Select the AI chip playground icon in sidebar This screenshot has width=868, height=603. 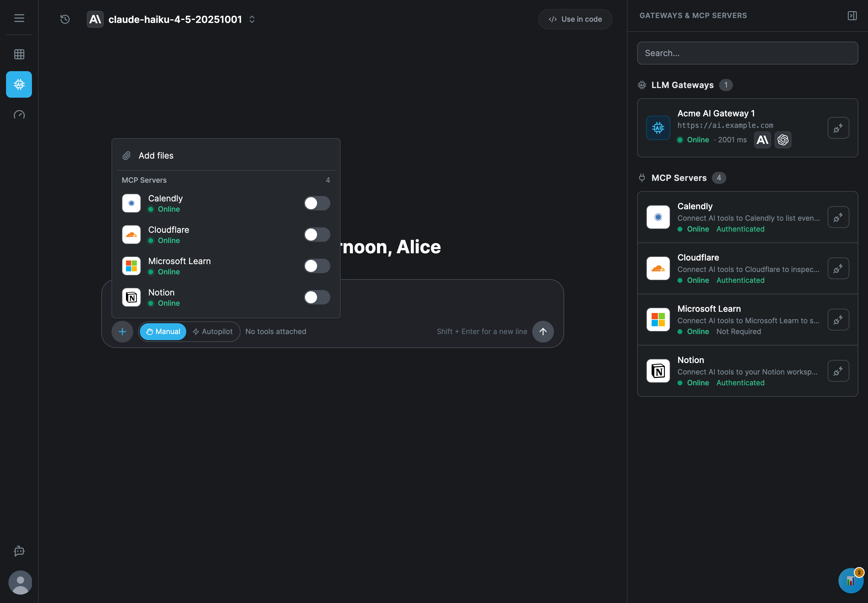19,84
